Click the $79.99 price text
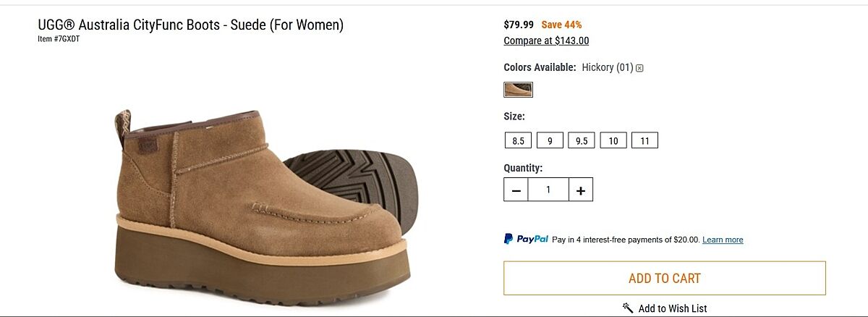Viewport: 868px width, 317px height. click(519, 25)
